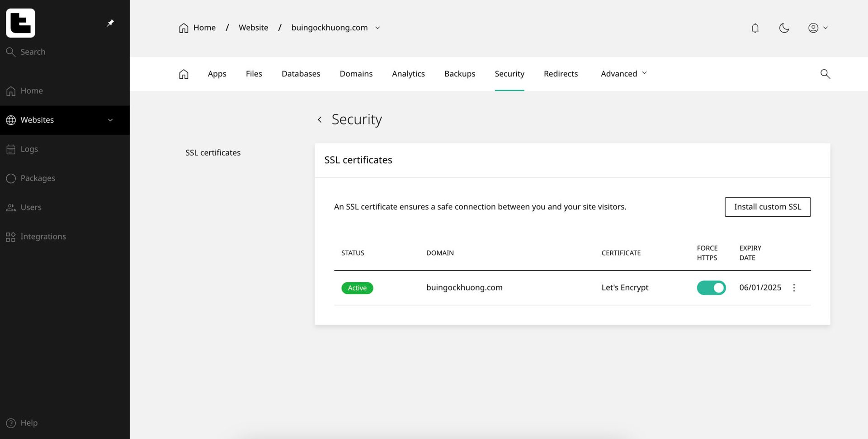Switch to the Databases tab
868x439 pixels.
301,73
